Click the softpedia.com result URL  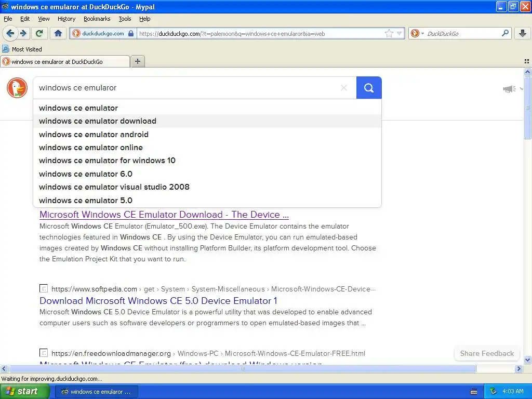point(214,289)
